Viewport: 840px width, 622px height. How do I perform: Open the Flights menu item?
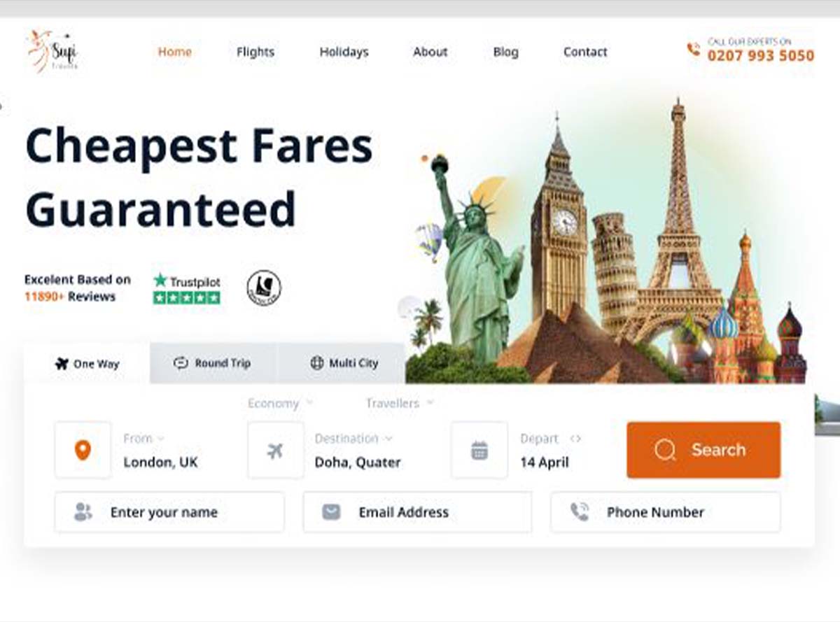(255, 52)
